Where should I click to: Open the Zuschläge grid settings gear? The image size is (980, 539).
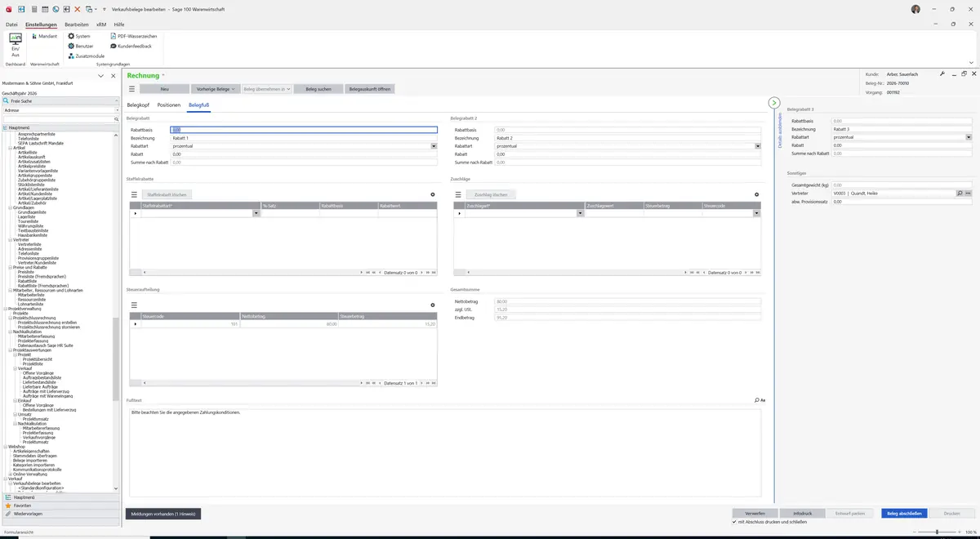pos(756,194)
